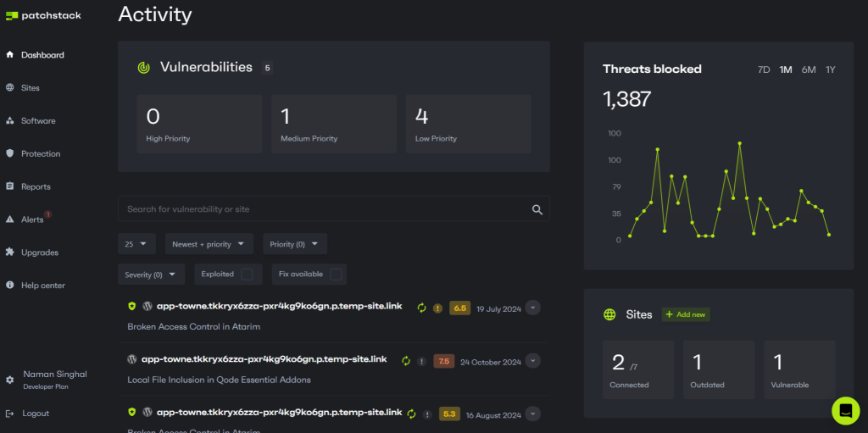
Task: Select the 7D threats time range
Action: (x=764, y=69)
